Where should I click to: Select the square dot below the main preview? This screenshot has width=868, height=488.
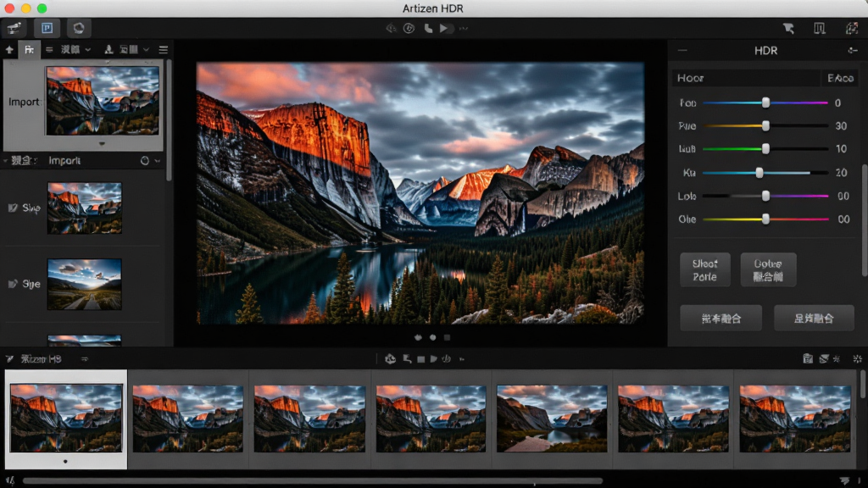pos(448,337)
